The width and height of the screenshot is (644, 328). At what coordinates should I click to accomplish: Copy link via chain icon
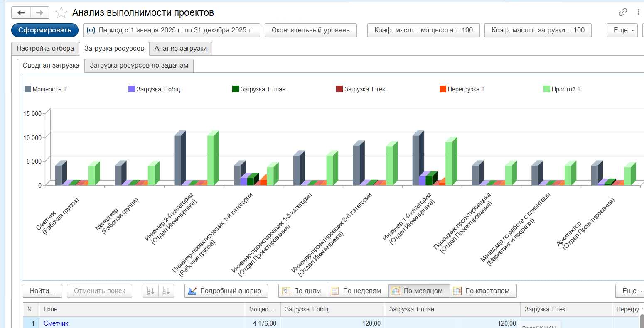(x=623, y=12)
